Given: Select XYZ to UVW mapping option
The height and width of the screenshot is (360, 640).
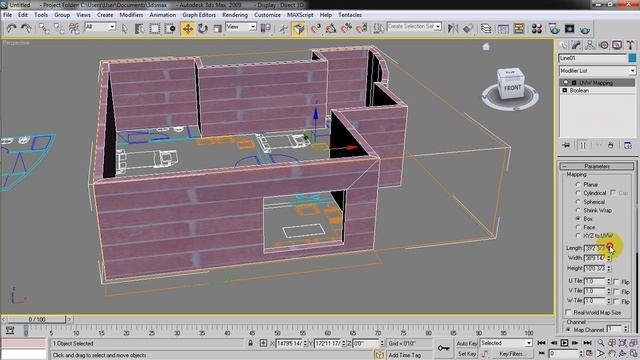Looking at the screenshot, I should [578, 236].
